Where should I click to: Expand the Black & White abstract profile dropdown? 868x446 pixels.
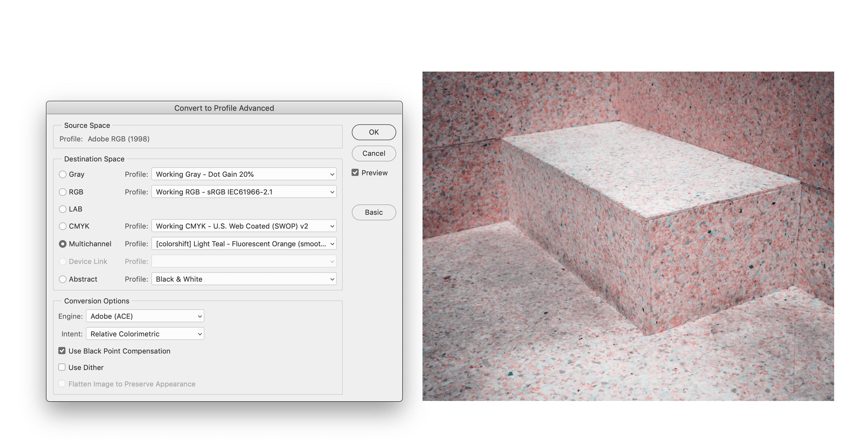click(243, 279)
